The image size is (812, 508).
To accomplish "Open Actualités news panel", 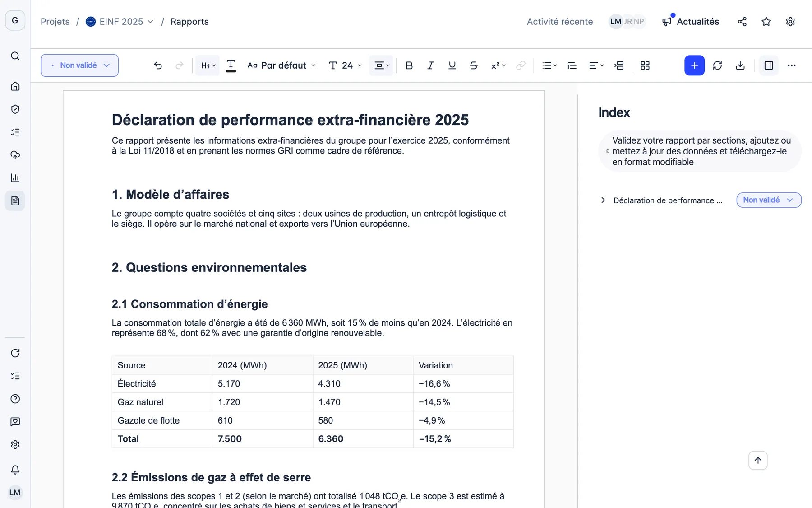I will [691, 22].
